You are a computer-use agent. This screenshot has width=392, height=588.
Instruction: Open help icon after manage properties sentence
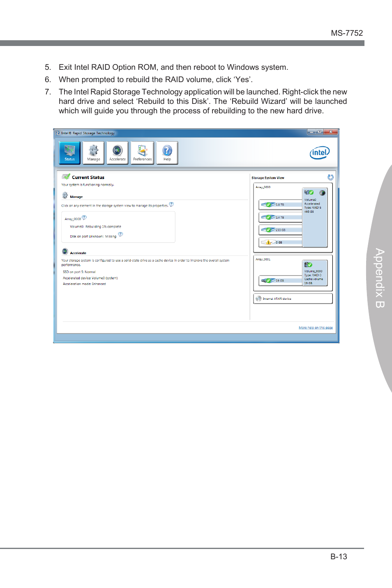(x=171, y=204)
